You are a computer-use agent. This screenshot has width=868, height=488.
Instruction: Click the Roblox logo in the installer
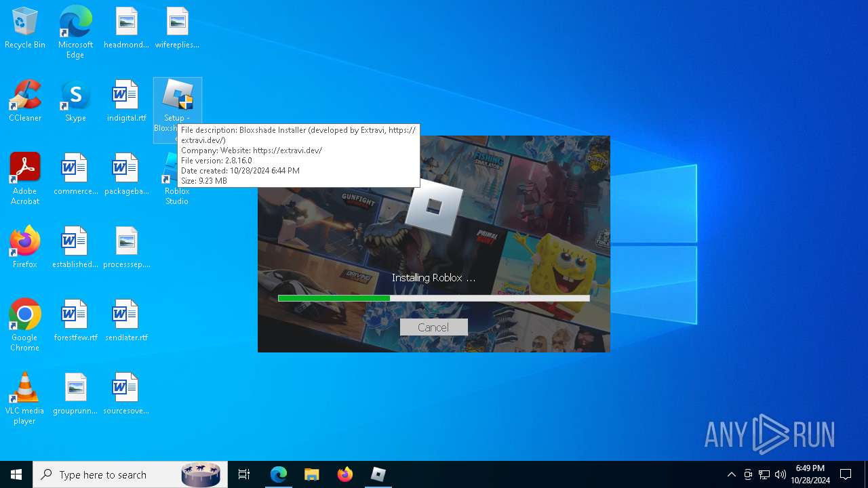[x=434, y=206]
